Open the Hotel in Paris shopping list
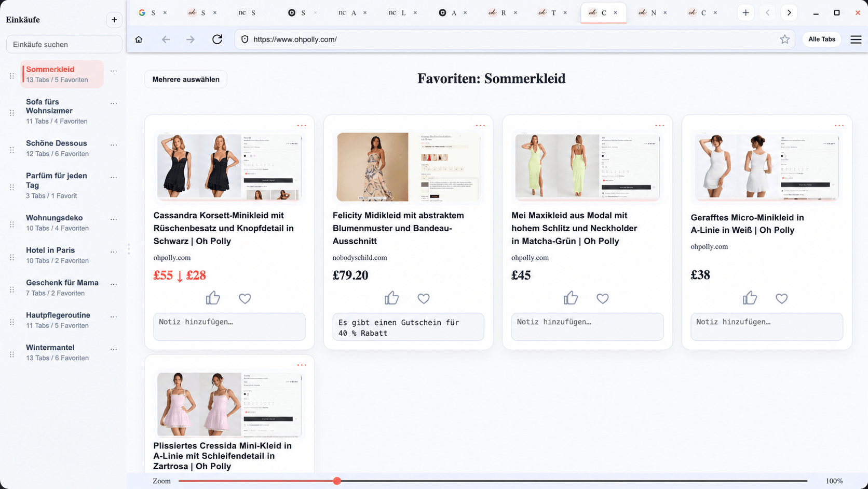868x489 pixels. click(57, 255)
